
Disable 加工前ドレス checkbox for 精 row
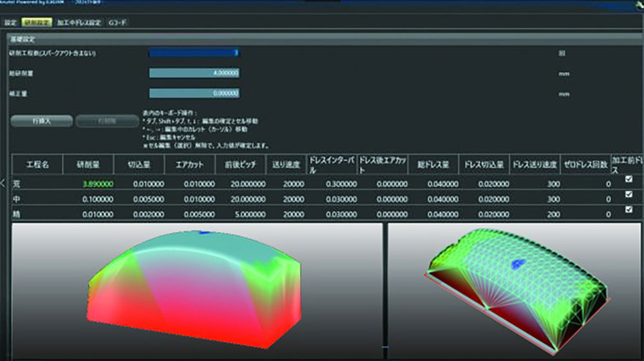click(x=629, y=210)
